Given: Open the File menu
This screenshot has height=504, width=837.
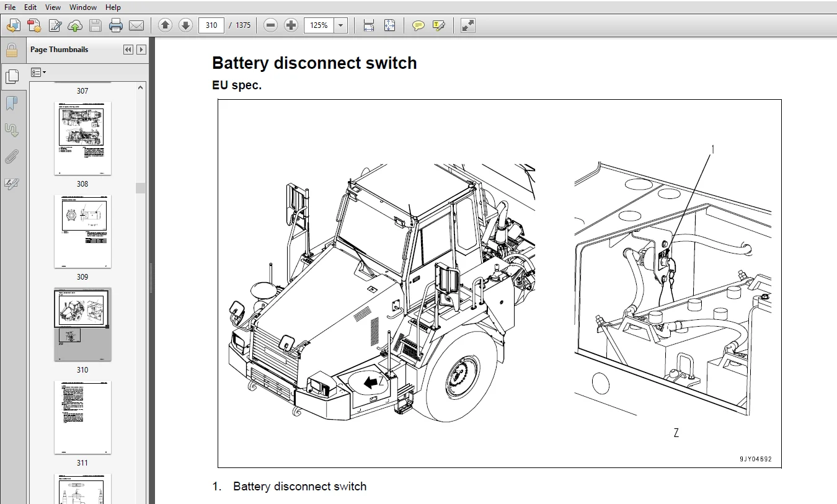Looking at the screenshot, I should pyautogui.click(x=10, y=7).
